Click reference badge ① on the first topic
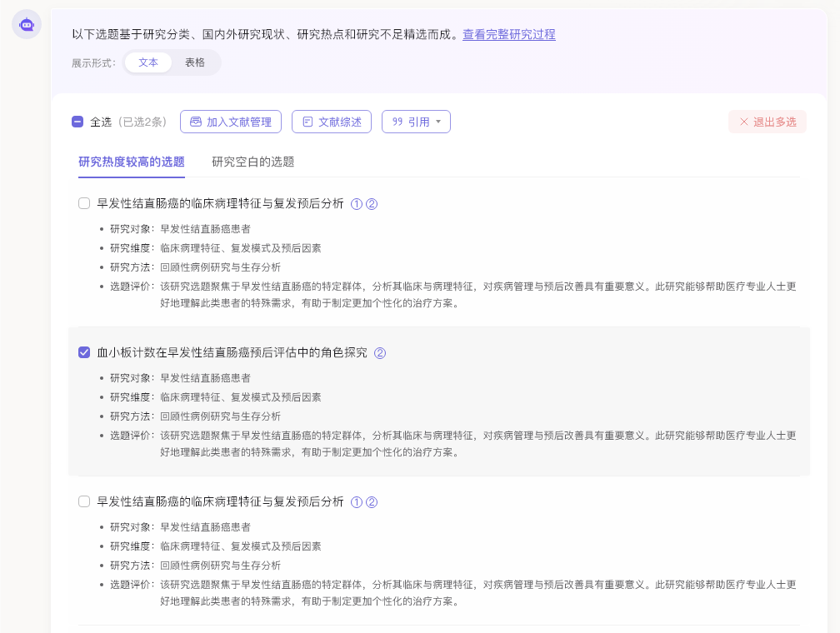The image size is (840, 633). (x=357, y=204)
